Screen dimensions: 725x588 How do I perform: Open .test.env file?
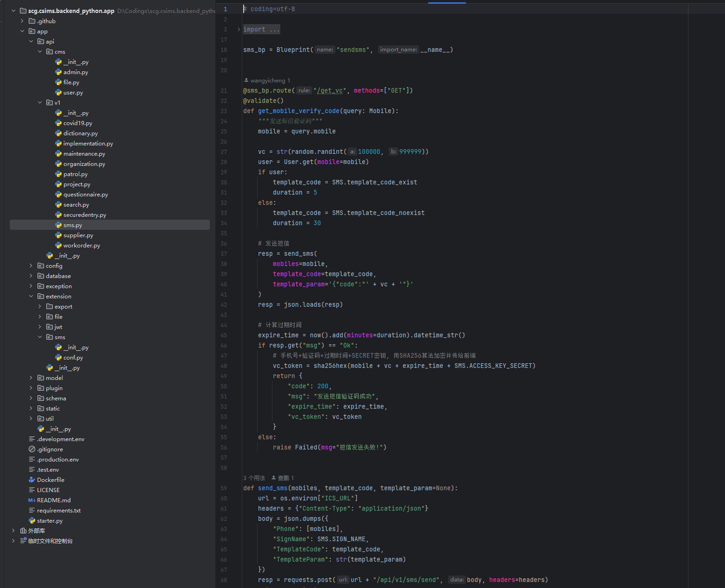[x=48, y=469]
